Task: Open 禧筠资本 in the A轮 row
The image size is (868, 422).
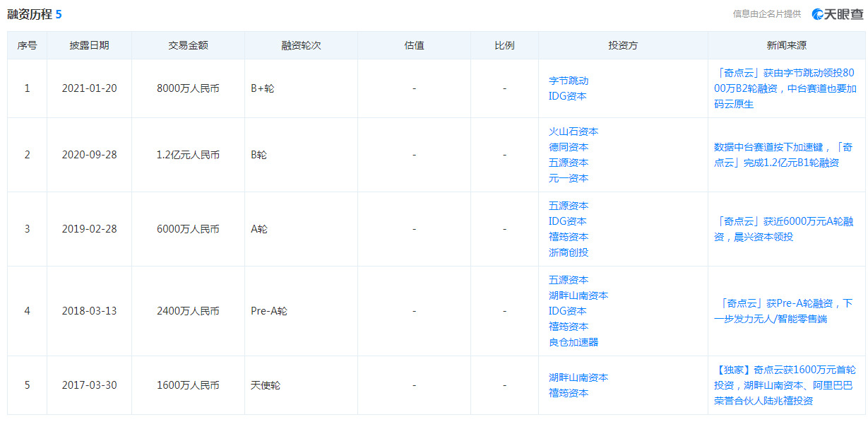Action: [x=569, y=237]
